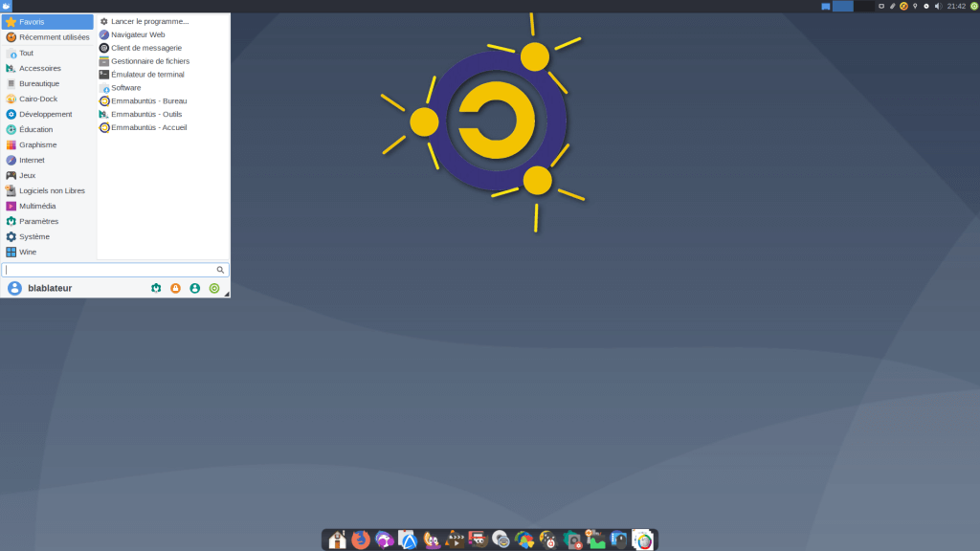
Task: Launch Firefox from the dock
Action: [361, 540]
